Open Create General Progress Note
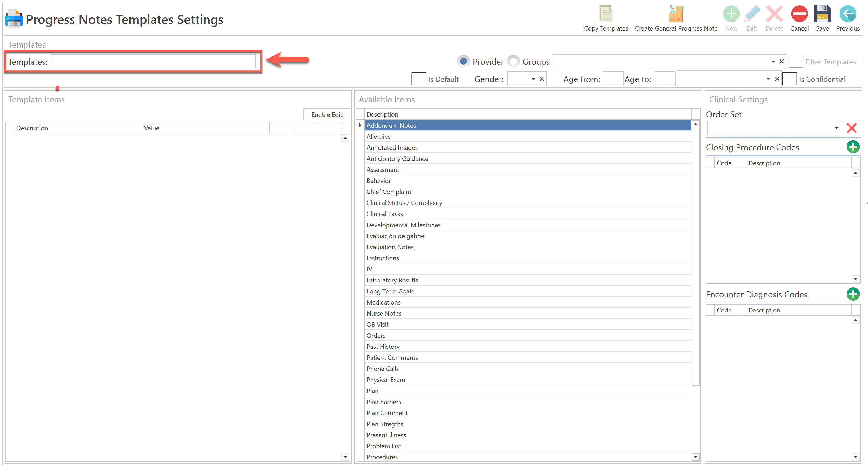Viewport: 868px width, 468px height. [x=676, y=14]
